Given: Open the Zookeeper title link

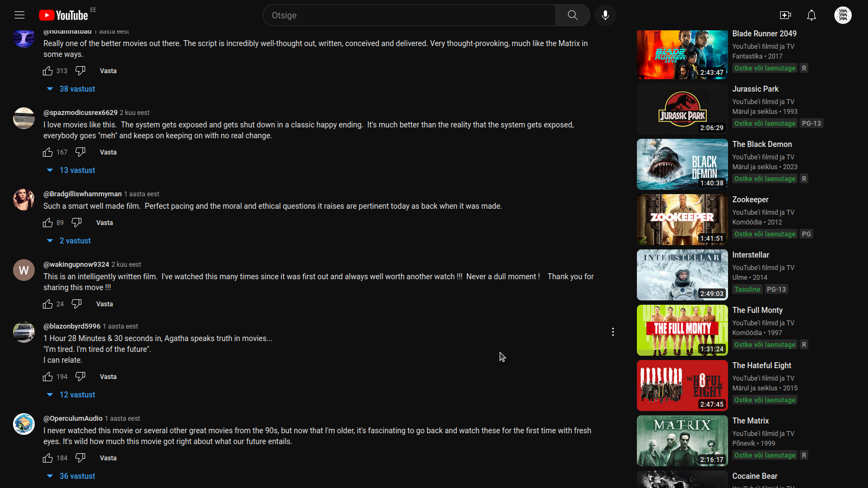Looking at the screenshot, I should coord(750,200).
